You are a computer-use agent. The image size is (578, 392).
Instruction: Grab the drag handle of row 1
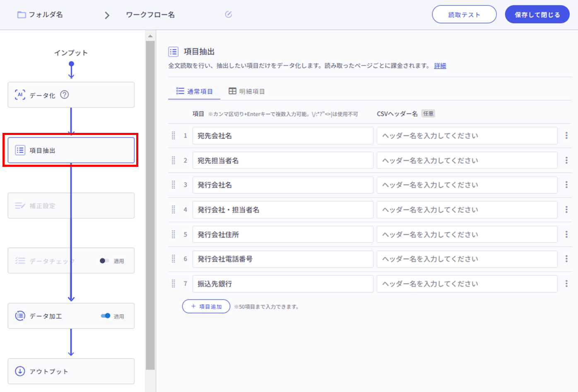point(173,135)
